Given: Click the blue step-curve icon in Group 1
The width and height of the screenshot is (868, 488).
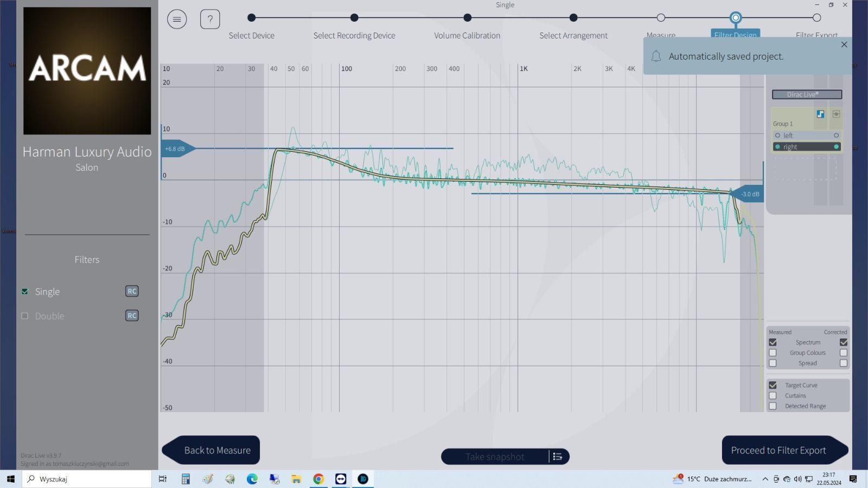Looking at the screenshot, I should point(820,114).
